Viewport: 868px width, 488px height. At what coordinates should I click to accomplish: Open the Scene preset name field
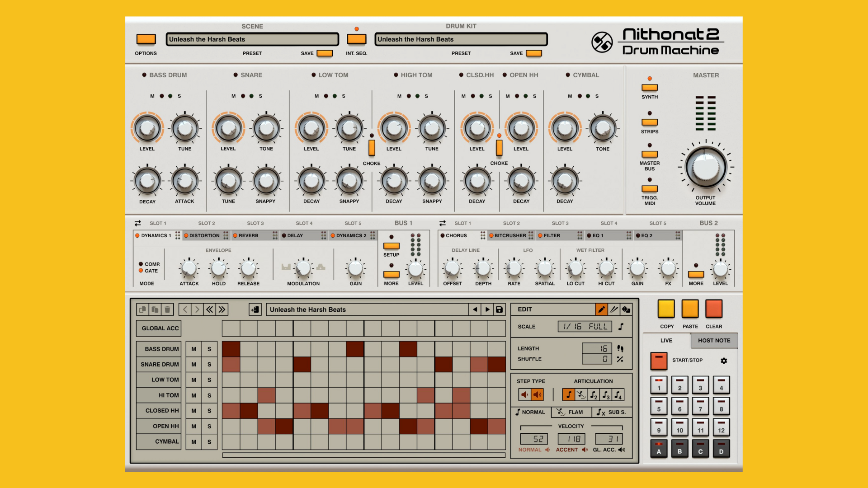[x=252, y=39]
